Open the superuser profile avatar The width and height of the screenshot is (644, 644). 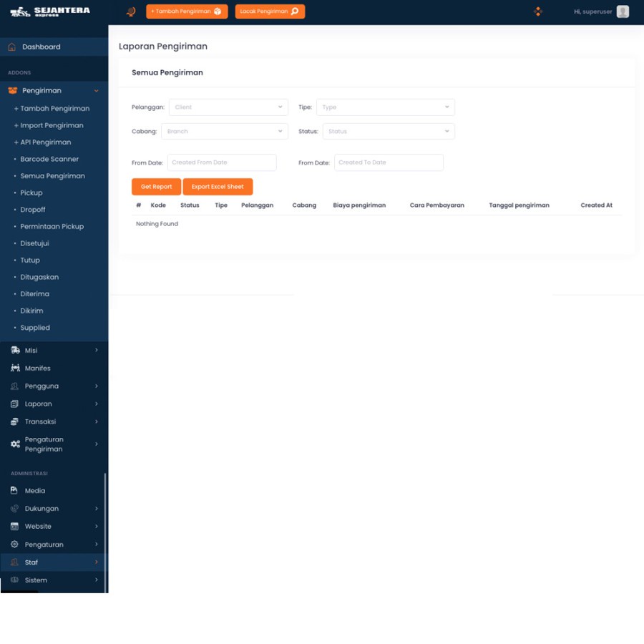[x=622, y=11]
